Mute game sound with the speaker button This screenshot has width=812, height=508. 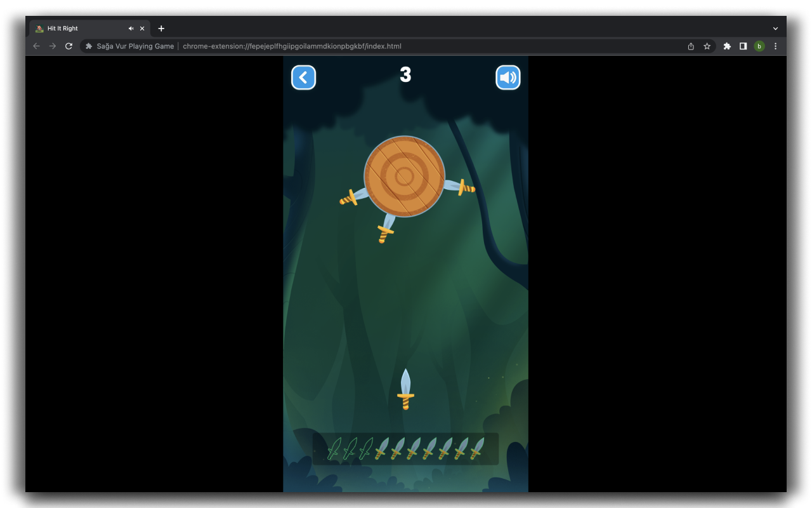[x=508, y=77]
